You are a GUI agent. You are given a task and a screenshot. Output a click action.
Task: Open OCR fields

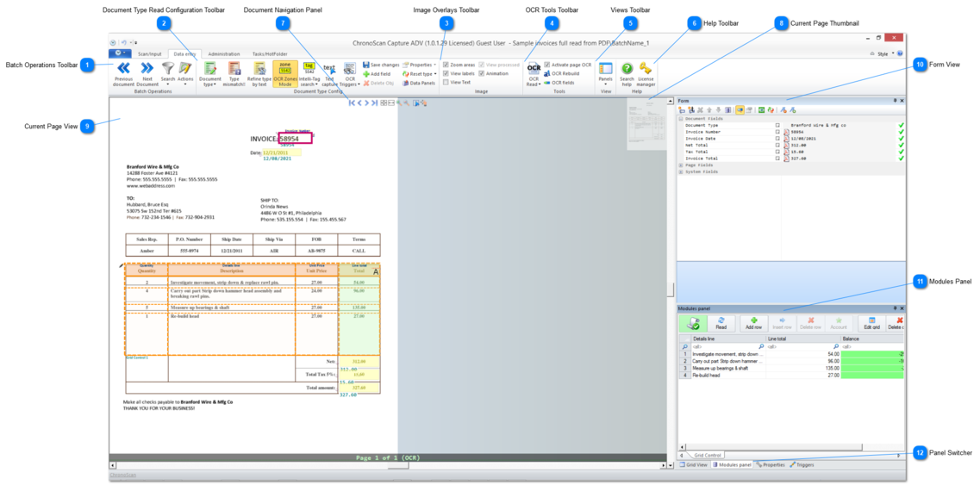(559, 82)
